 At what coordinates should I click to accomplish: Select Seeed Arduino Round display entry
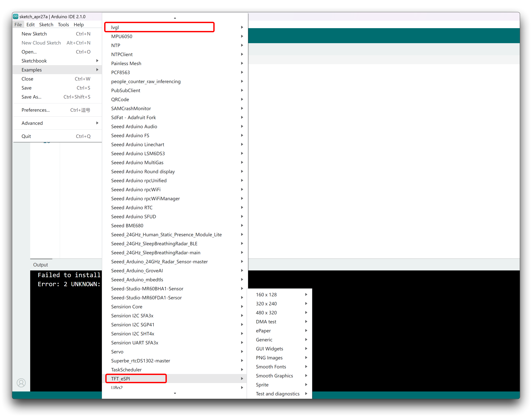point(175,172)
